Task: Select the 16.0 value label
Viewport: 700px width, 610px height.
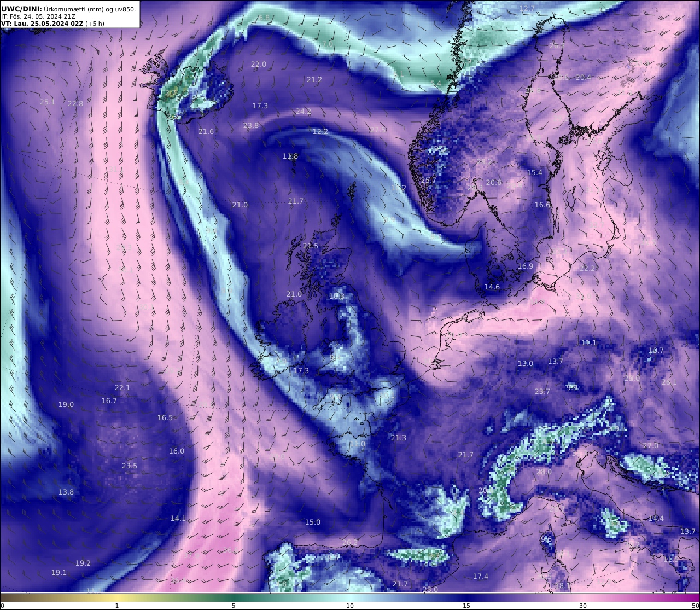Action: click(177, 451)
